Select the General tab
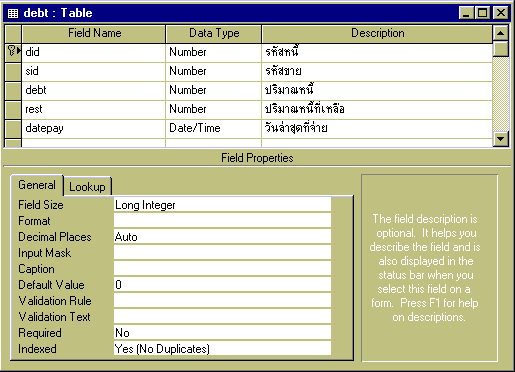Screen dimensions: 515x372 [x=37, y=185]
